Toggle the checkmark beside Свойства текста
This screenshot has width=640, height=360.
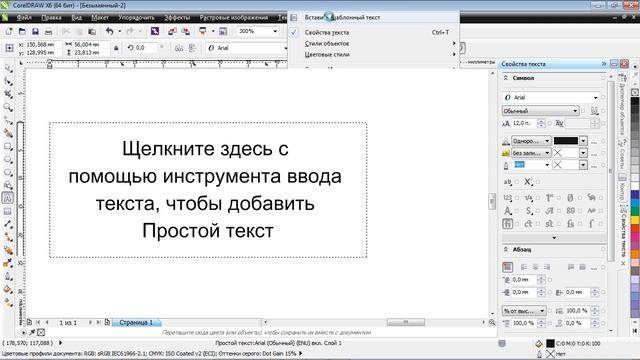click(293, 32)
